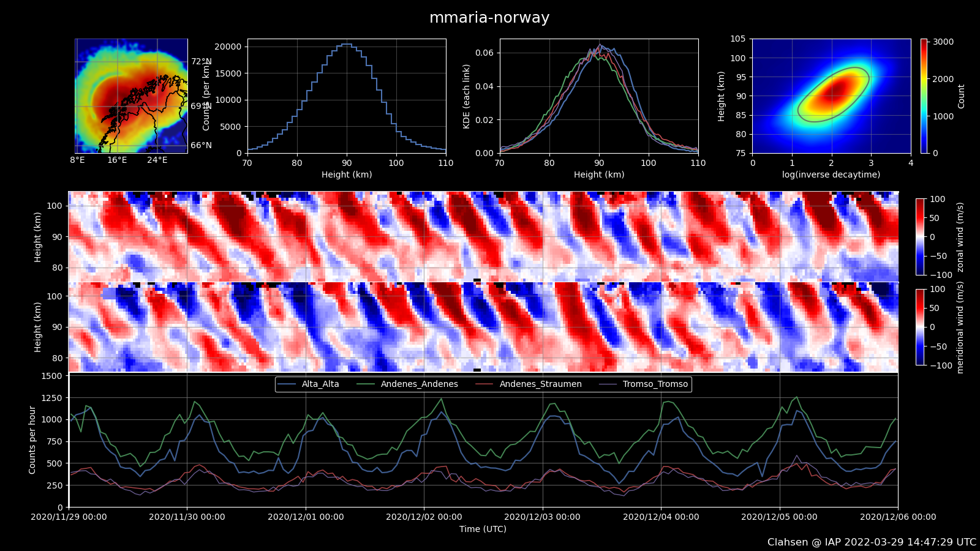Viewport: 980px width, 551px height.
Task: Select Tromso_Tromso legend entry
Action: coord(644,384)
